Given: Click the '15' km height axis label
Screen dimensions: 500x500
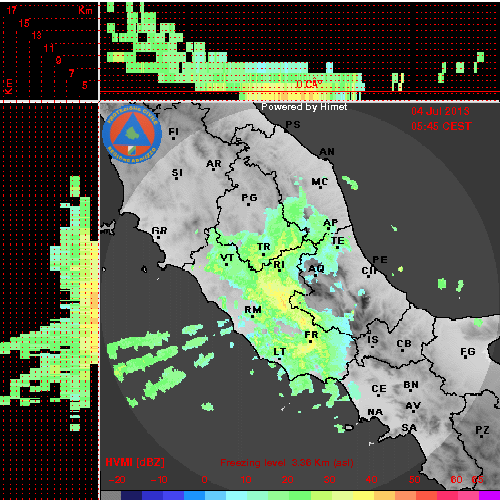Looking at the screenshot, I should tap(24, 23).
